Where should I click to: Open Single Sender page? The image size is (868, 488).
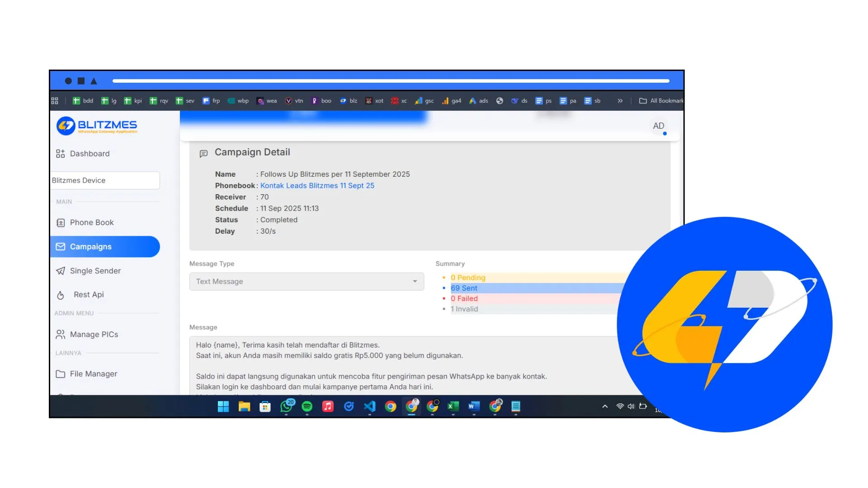[x=95, y=271]
